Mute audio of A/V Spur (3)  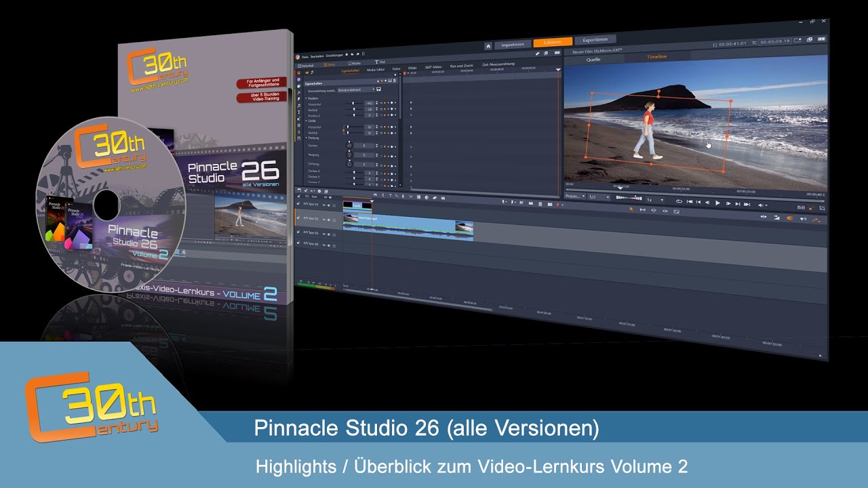tap(329, 235)
